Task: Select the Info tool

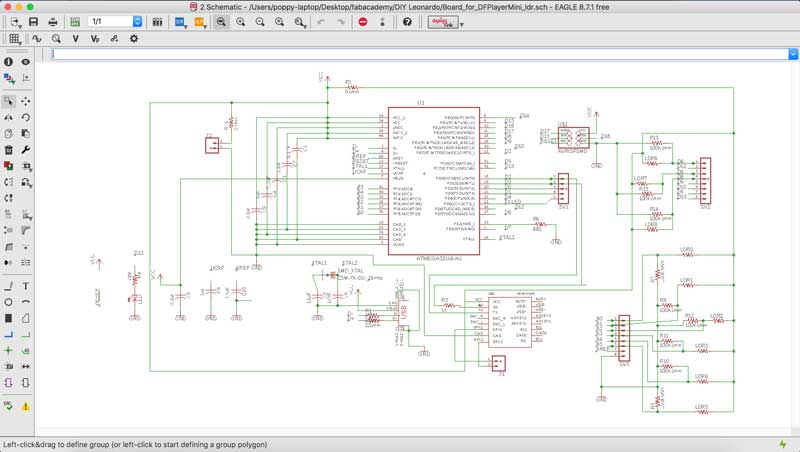Action: click(x=9, y=62)
